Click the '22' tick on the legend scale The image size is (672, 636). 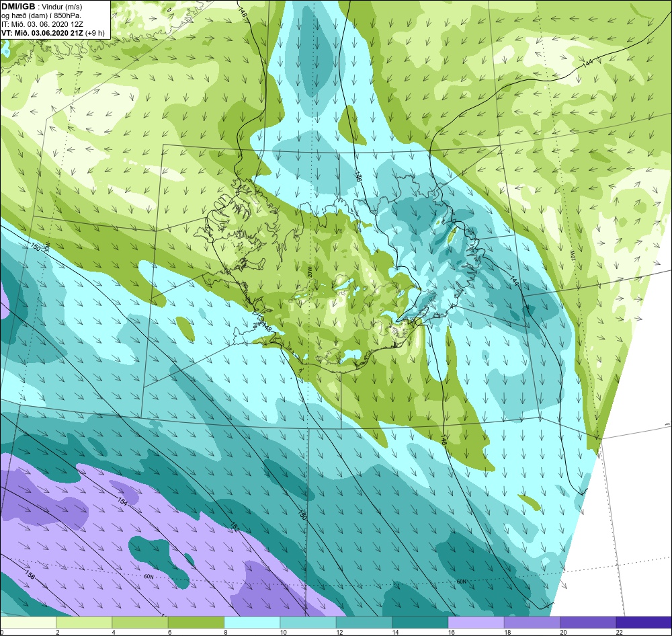619,632
